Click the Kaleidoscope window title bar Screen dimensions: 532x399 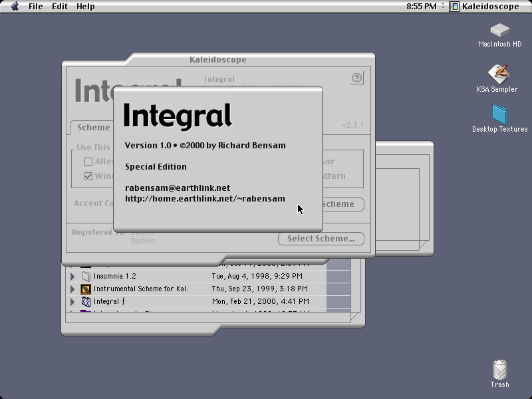tap(218, 60)
